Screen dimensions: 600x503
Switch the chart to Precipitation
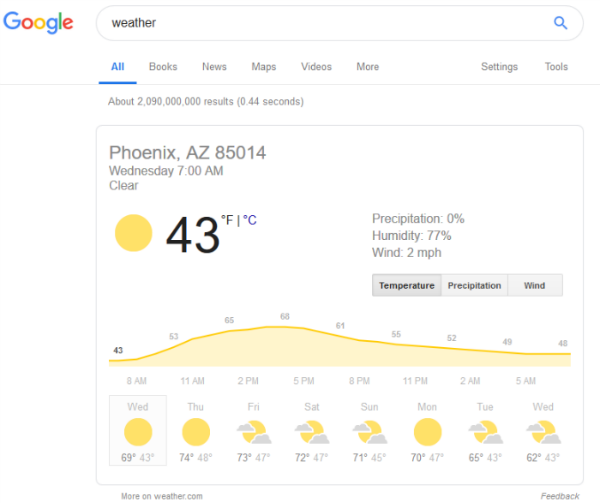pos(474,285)
